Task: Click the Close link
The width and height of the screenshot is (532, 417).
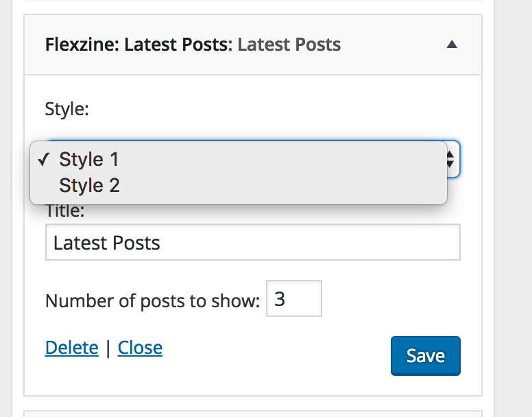Action: coord(140,348)
